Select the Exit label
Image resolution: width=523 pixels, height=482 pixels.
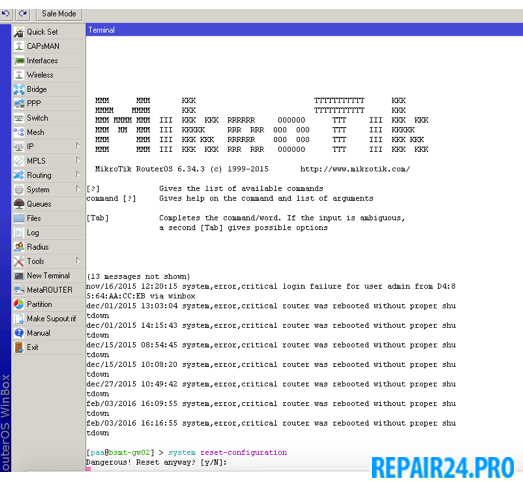tap(33, 348)
